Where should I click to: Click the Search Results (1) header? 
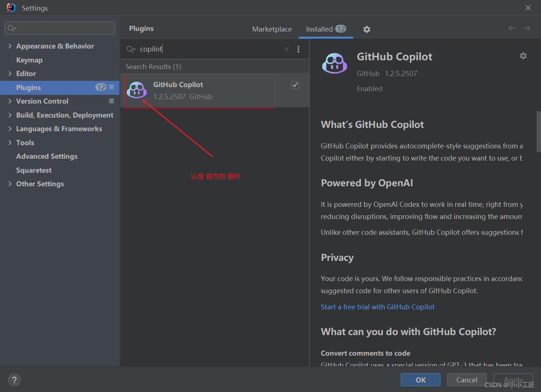153,66
